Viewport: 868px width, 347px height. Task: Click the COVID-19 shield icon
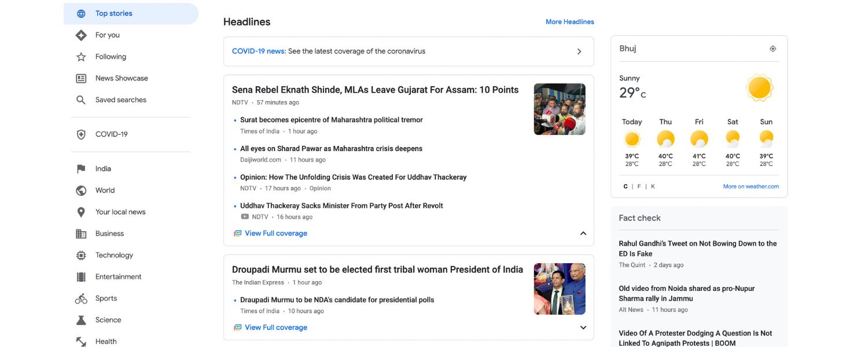pos(81,134)
